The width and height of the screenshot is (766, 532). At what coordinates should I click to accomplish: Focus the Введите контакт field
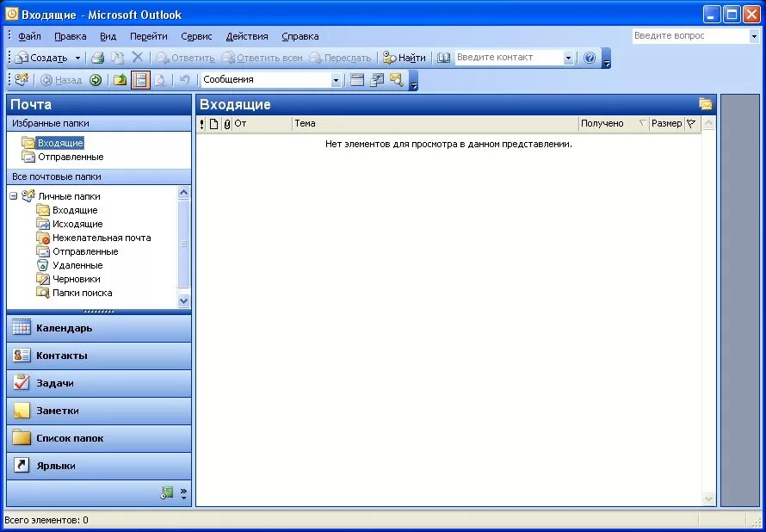(x=509, y=58)
